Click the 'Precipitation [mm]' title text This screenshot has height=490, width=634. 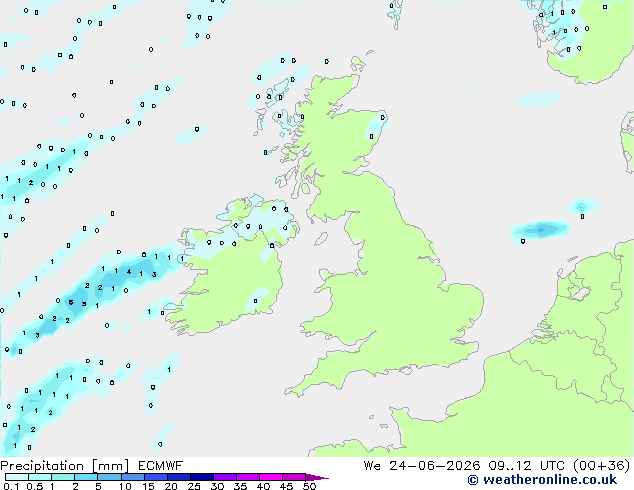point(64,466)
